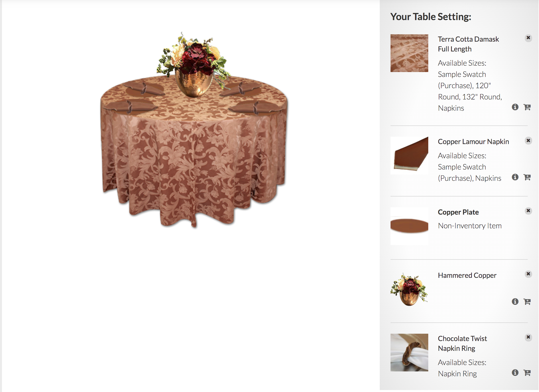Open the Hammered Copper centerpiece thumbnail

point(409,289)
